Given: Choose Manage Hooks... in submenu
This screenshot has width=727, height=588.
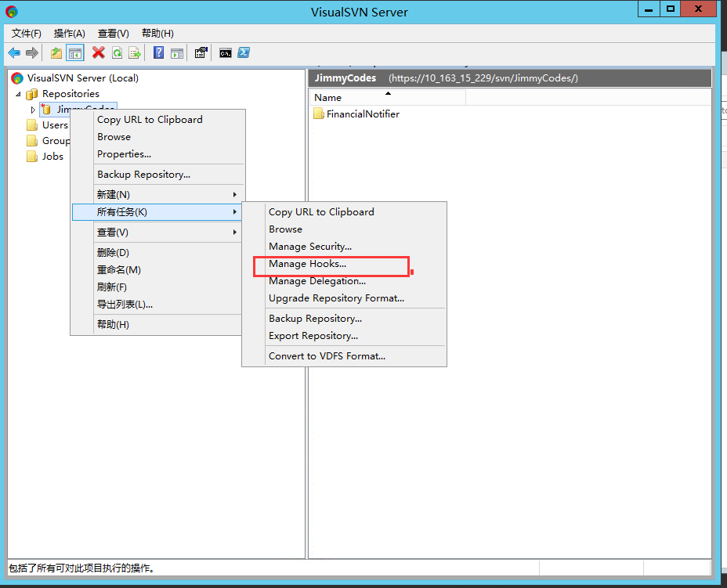Looking at the screenshot, I should coord(344,264).
